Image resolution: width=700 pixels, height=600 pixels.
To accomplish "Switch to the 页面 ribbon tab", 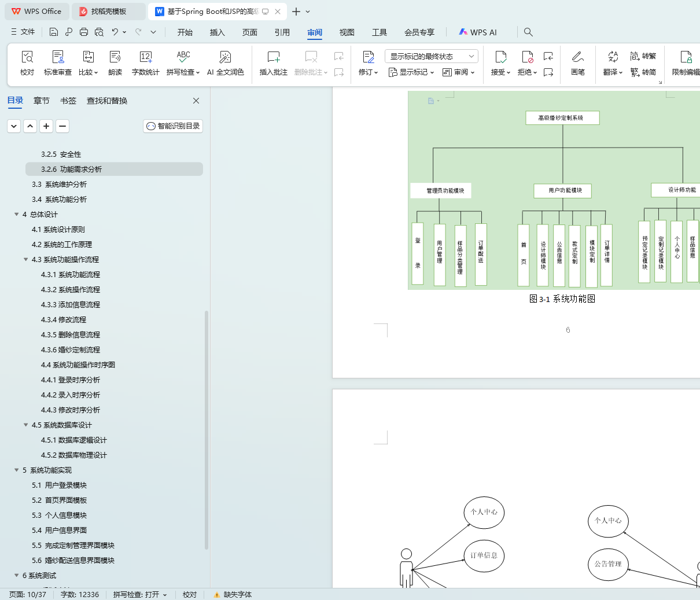I will 250,32.
